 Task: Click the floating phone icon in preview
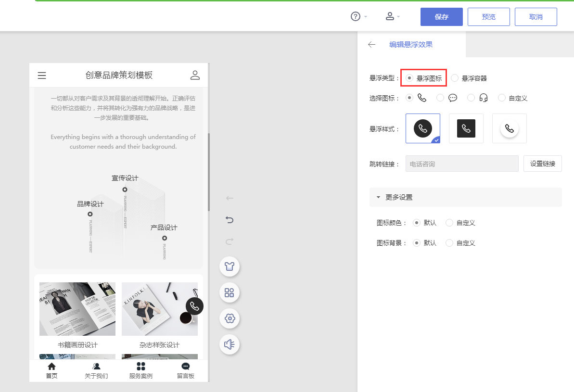194,306
